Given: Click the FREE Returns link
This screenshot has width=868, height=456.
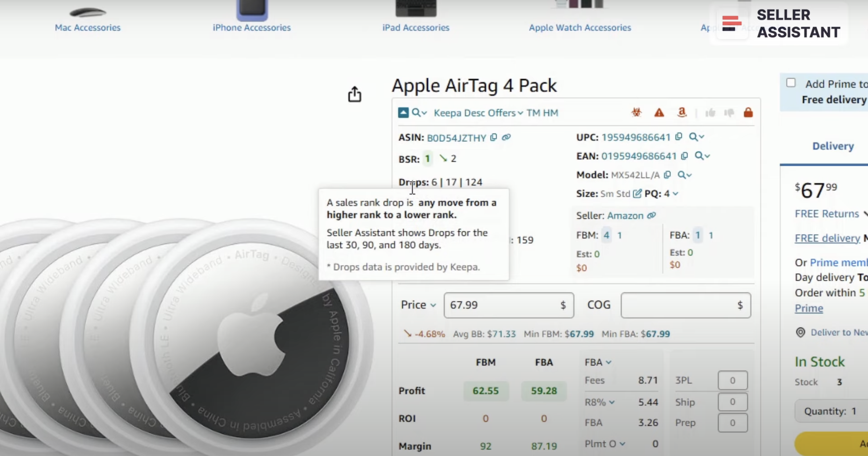Looking at the screenshot, I should [x=827, y=214].
